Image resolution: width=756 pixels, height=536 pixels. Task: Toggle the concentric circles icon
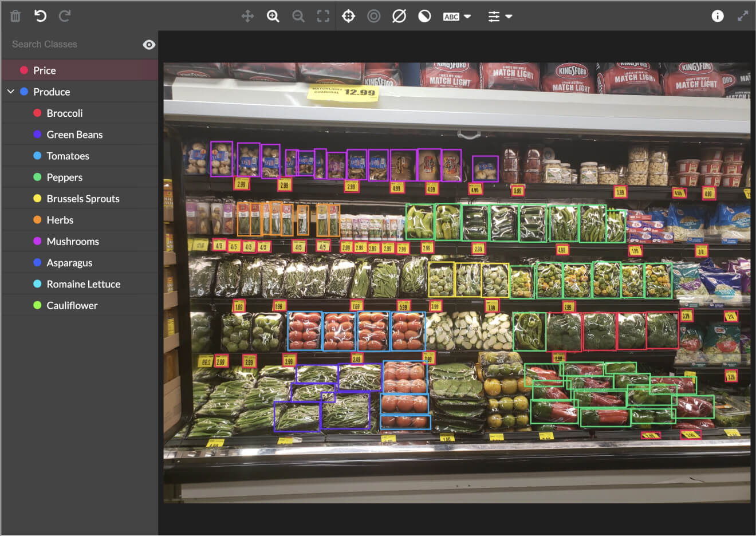point(374,16)
